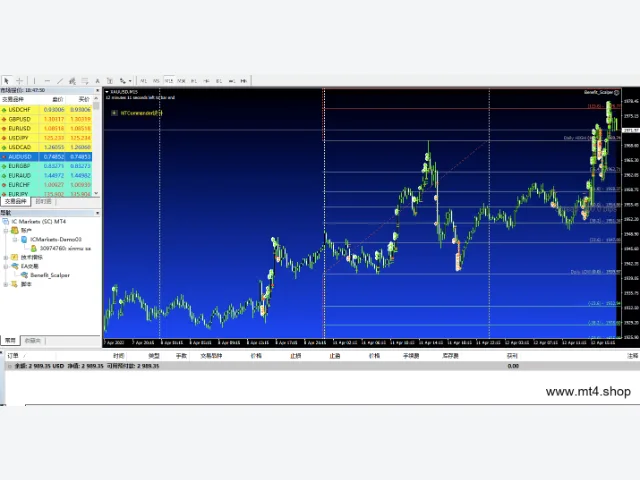This screenshot has width=640, height=480.
Task: Market Watch scrollbar up arrow
Action: click(96, 98)
